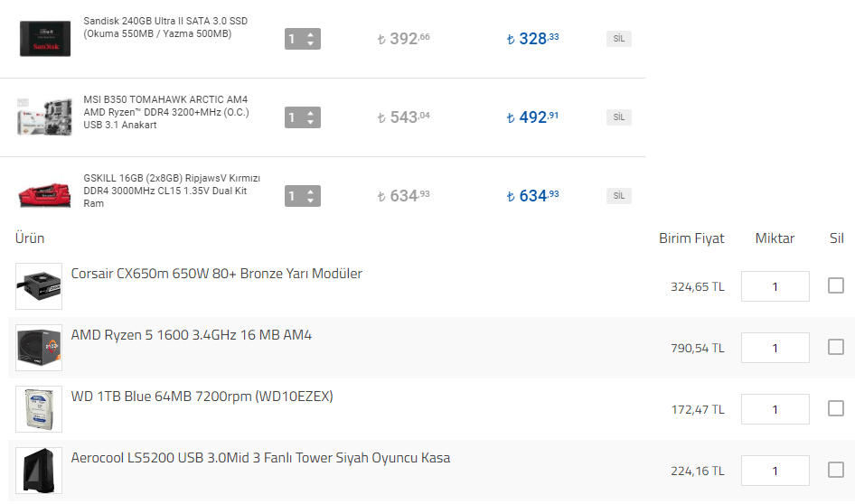Open MSI B350 motherboard thumbnail
The width and height of the screenshot is (855, 504).
(44, 117)
